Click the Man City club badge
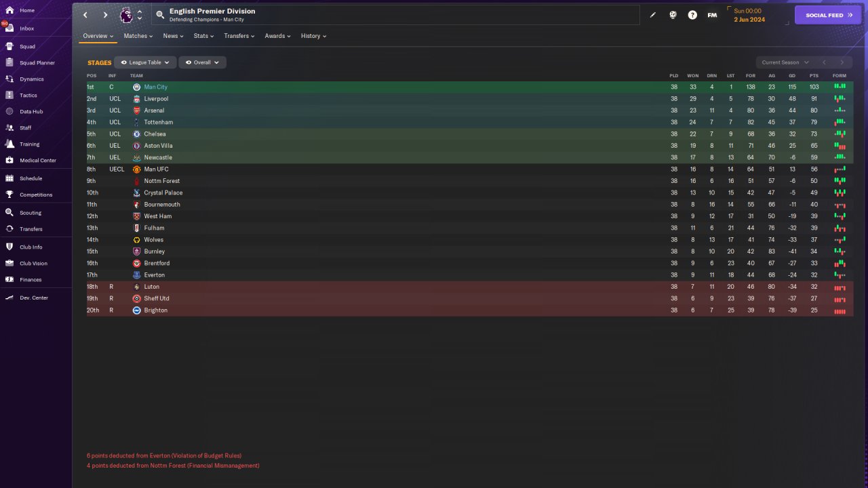Screen dimensions: 868x488 tap(137, 87)
